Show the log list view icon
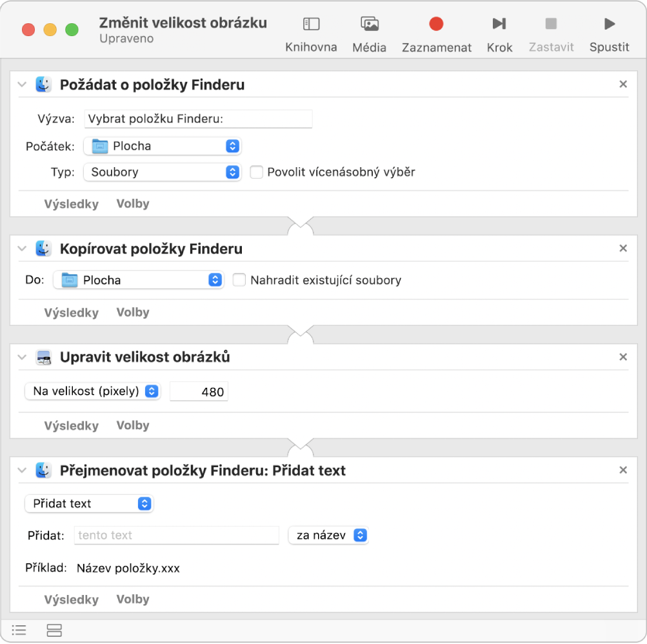The height and width of the screenshot is (644, 647). 19,630
